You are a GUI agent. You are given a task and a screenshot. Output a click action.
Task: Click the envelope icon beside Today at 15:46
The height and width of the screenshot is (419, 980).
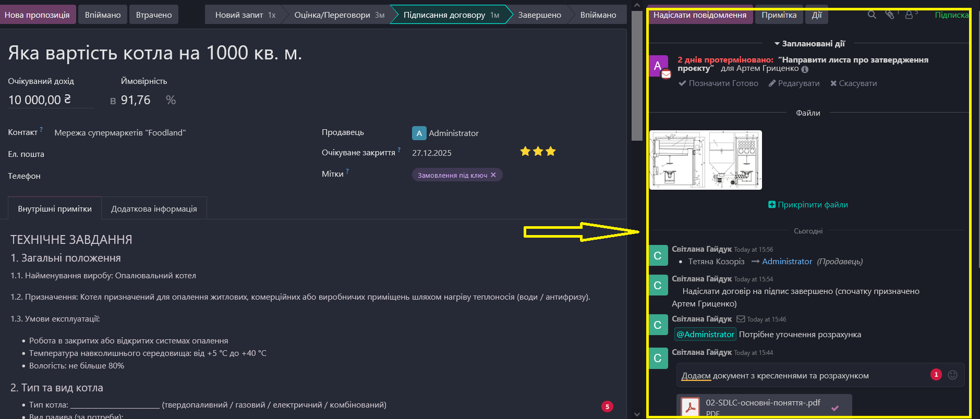click(x=740, y=319)
